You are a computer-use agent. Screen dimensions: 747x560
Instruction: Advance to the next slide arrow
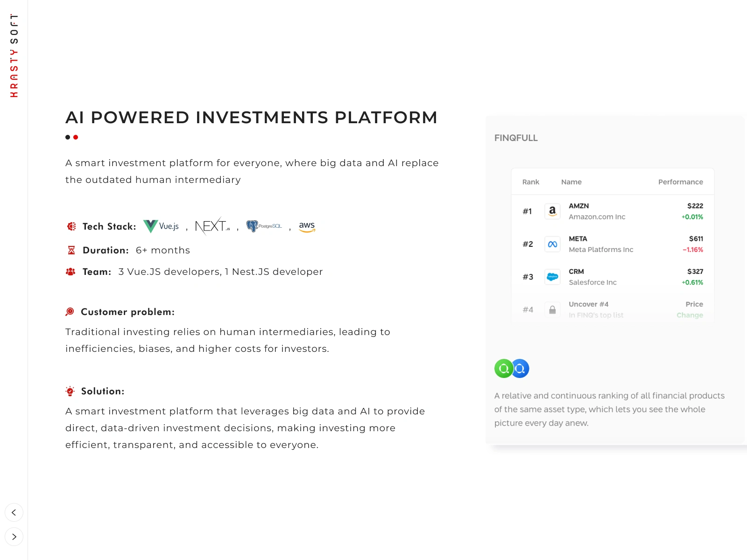point(14,537)
